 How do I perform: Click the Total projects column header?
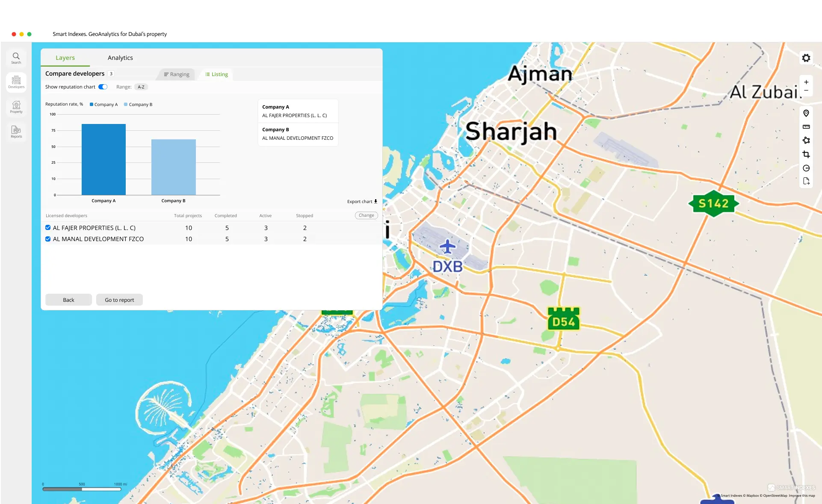(x=188, y=215)
